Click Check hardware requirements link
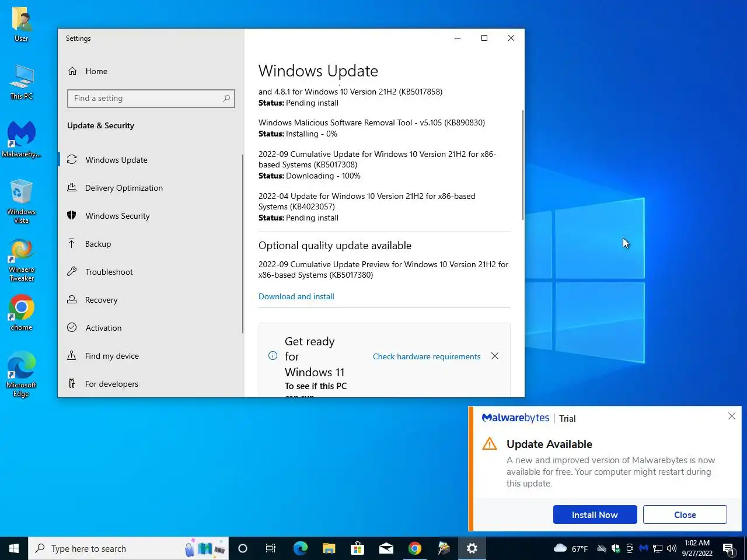Screen dimensions: 747x560 [427, 356]
